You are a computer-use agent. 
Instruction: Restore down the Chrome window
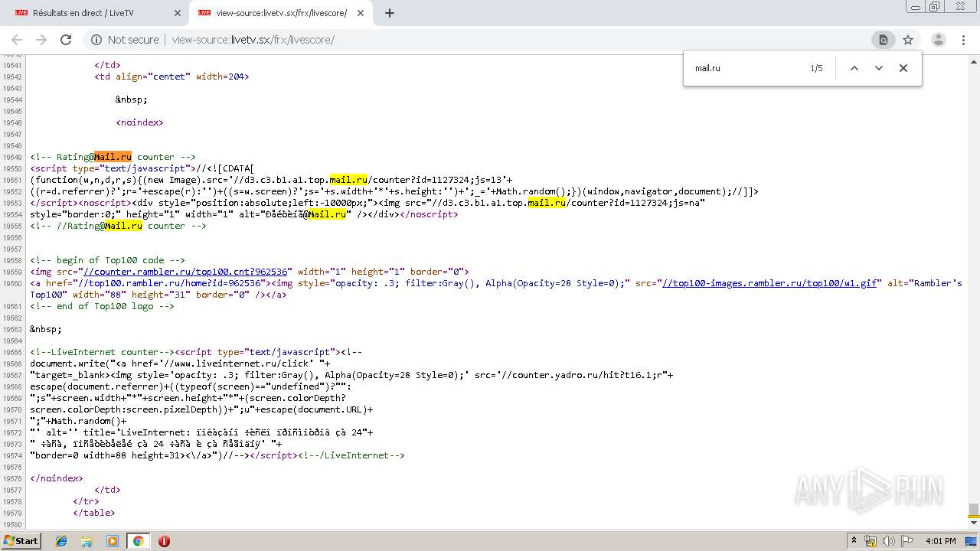click(x=934, y=7)
